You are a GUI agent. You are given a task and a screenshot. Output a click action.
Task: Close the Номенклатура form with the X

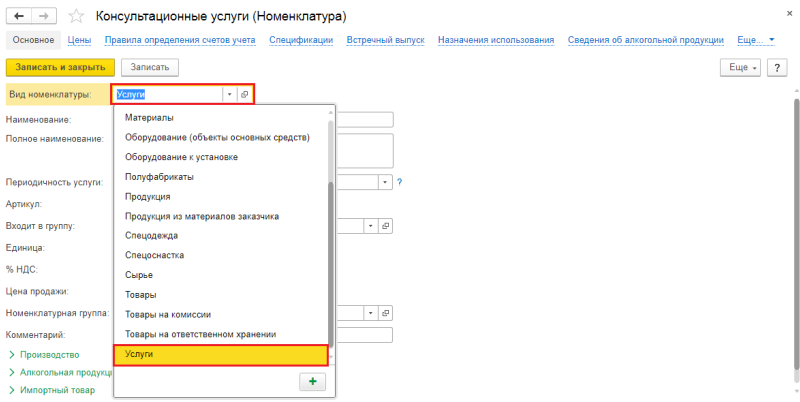(790, 14)
